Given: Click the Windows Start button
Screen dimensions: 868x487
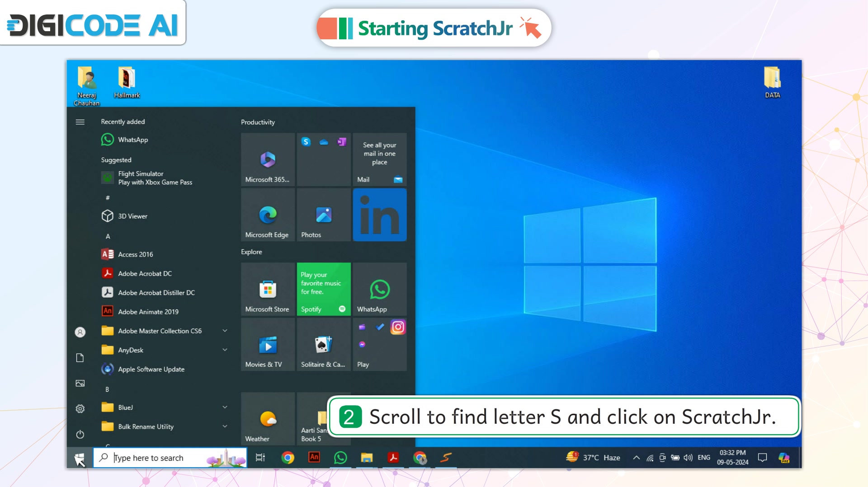Looking at the screenshot, I should [x=80, y=458].
